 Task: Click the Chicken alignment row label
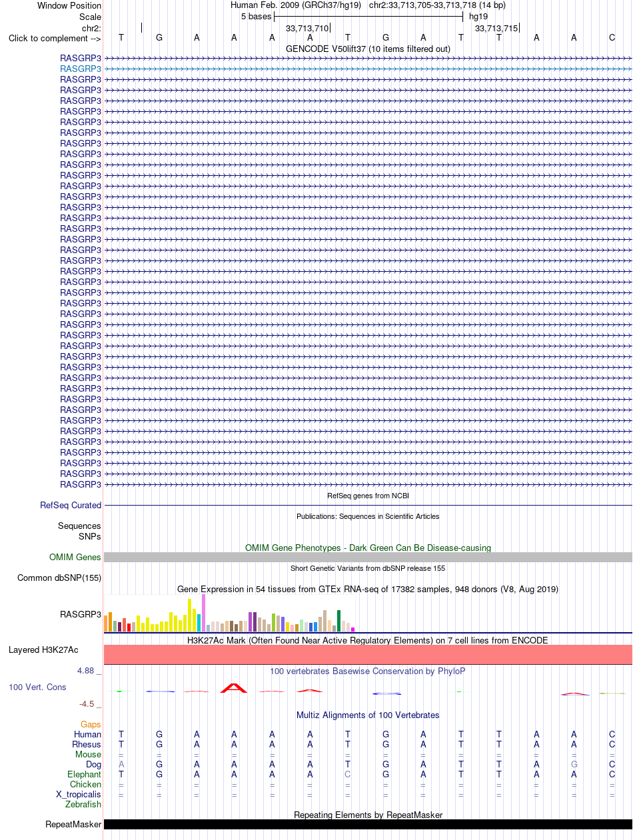click(x=86, y=784)
